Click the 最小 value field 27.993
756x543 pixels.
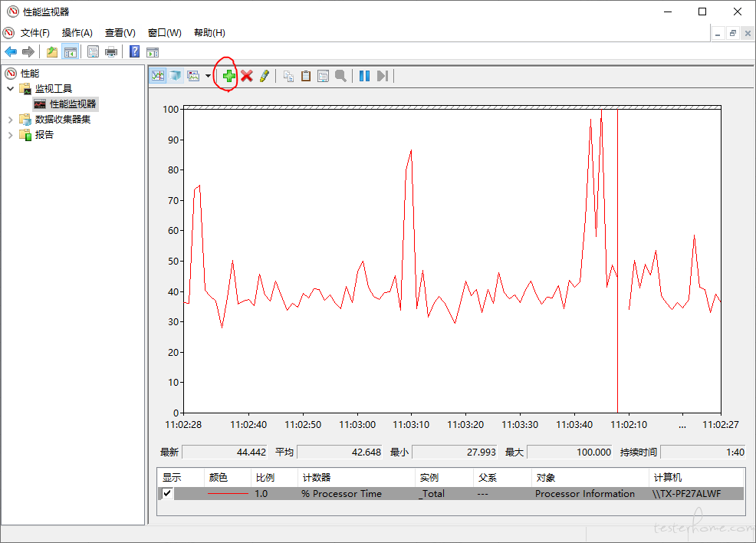pyautogui.click(x=454, y=452)
